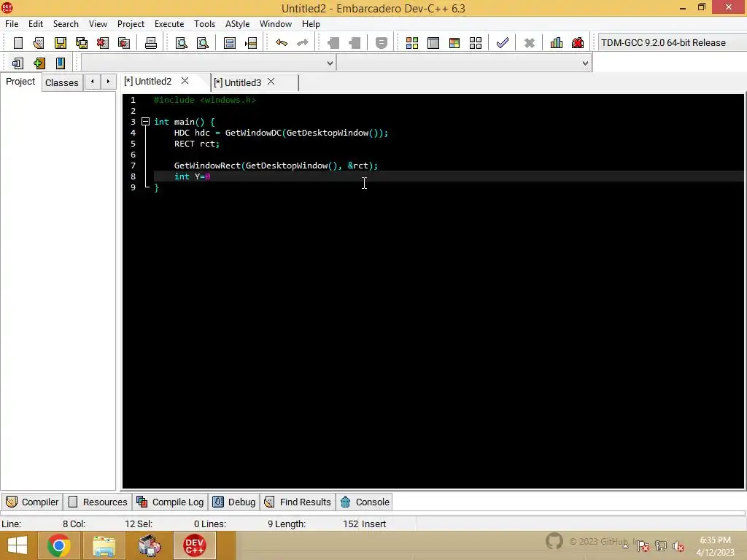Click the RECT rct; code line
Image resolution: width=747 pixels, height=560 pixels.
[x=197, y=144]
